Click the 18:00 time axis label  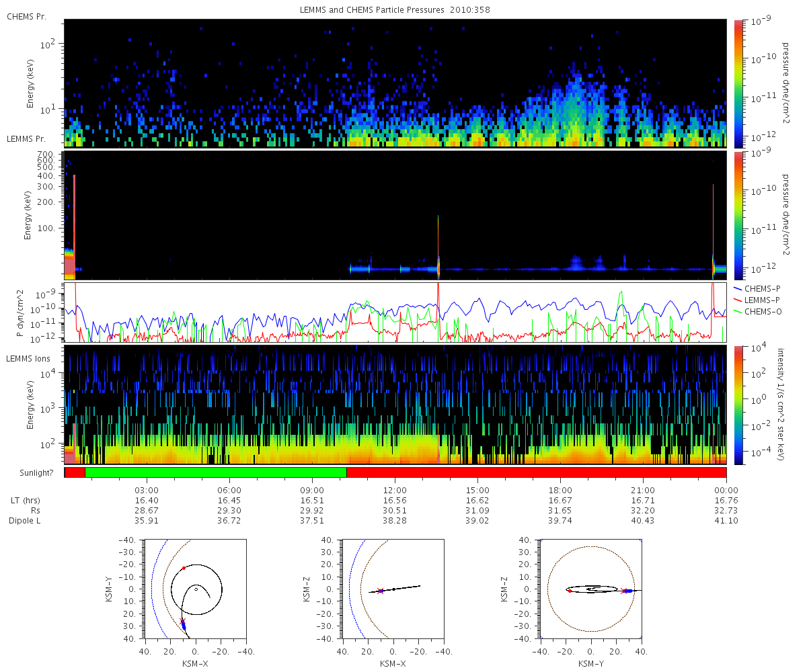[x=560, y=491]
